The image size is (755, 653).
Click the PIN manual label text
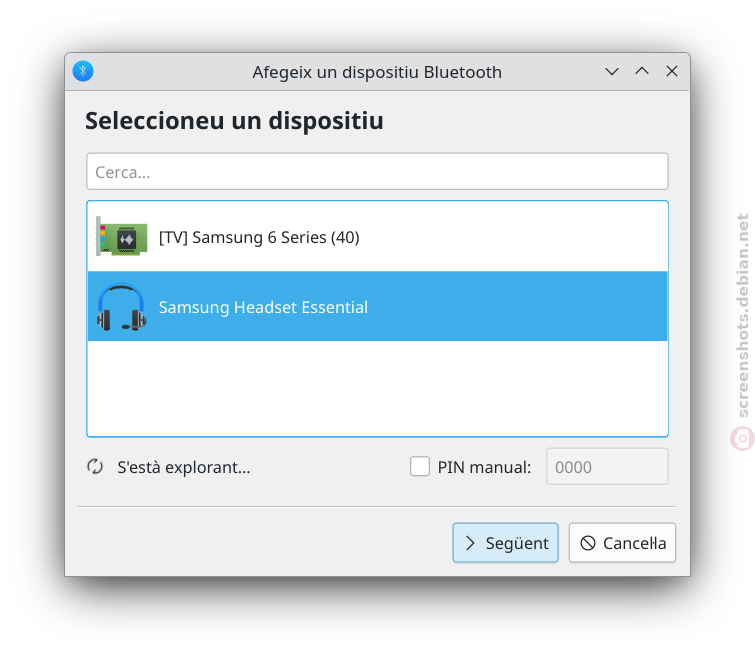484,467
